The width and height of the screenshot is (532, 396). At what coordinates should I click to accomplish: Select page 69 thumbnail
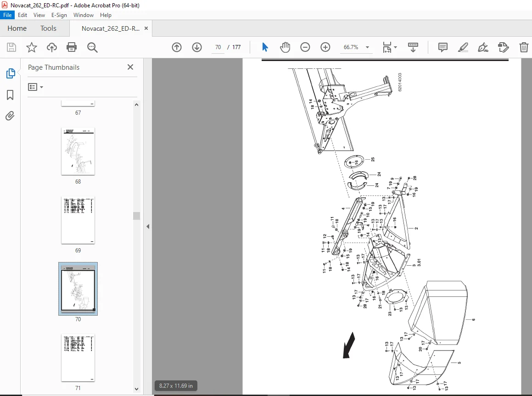[78, 220]
